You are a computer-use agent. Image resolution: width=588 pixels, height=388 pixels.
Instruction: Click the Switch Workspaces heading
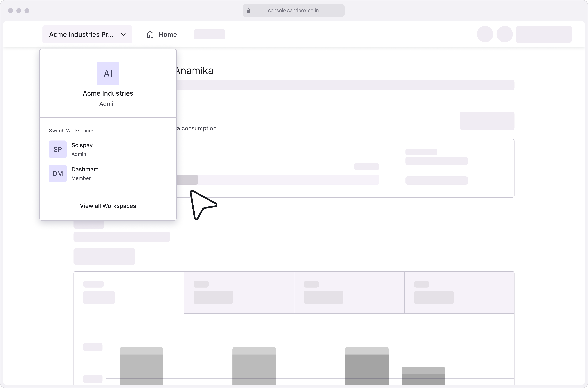[x=71, y=131]
